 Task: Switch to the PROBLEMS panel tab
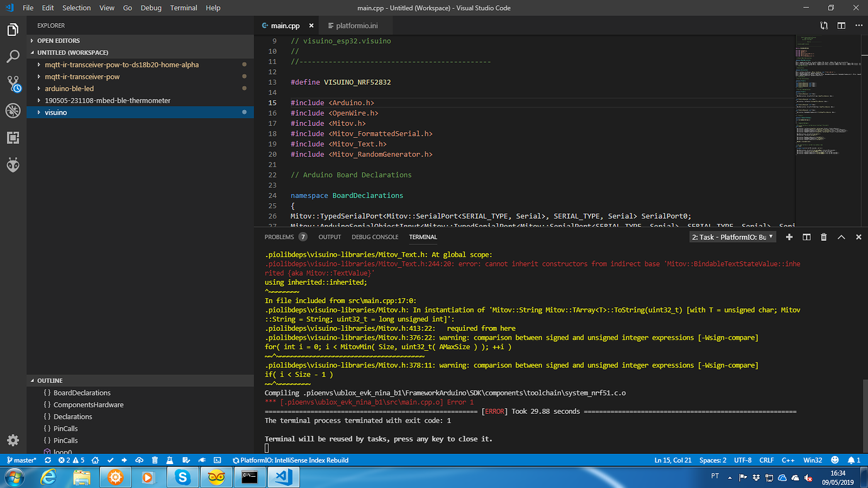point(286,237)
